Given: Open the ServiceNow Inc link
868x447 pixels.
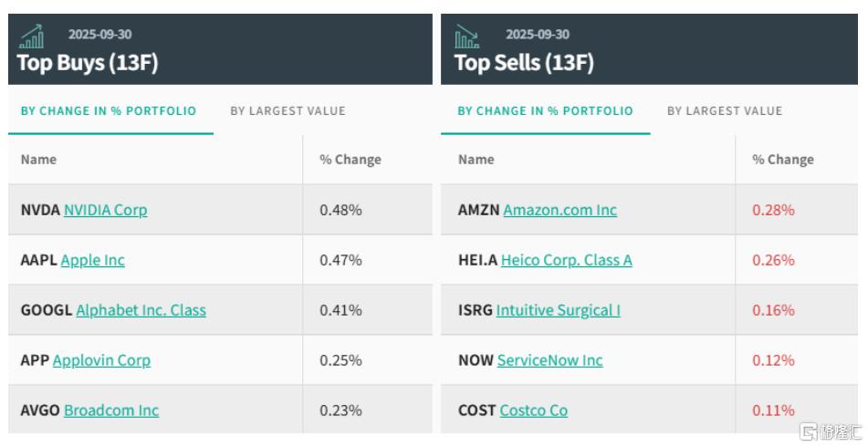Looking at the screenshot, I should (x=549, y=360).
